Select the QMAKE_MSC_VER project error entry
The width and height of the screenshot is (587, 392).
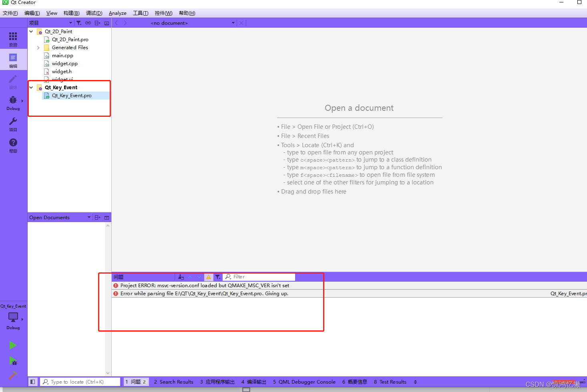coord(349,286)
